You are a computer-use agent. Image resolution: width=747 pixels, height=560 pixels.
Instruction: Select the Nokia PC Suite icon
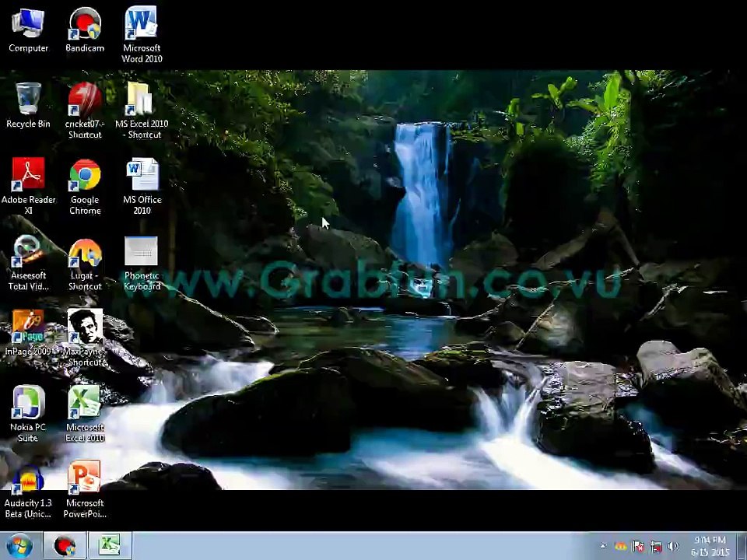click(x=28, y=413)
